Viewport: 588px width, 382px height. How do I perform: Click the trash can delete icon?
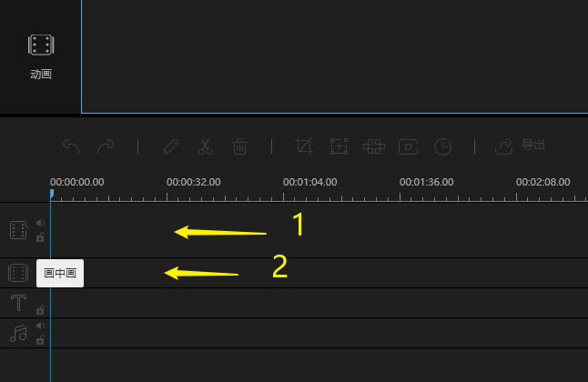[239, 146]
